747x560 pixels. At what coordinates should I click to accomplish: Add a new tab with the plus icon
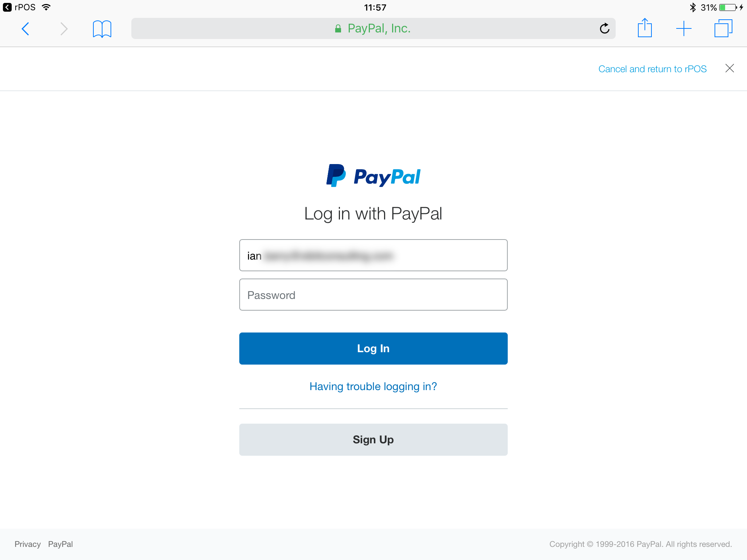click(684, 28)
